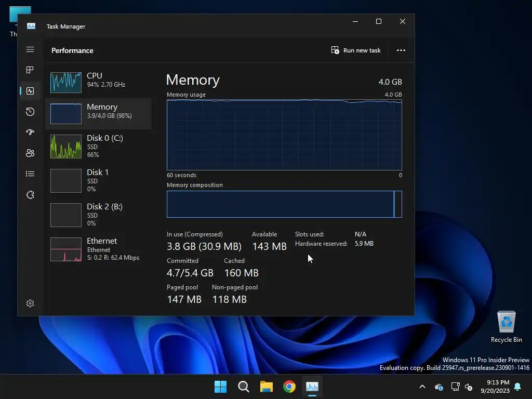Click the muted volume tray icon
The width and height of the screenshot is (532, 399).
[x=469, y=387]
